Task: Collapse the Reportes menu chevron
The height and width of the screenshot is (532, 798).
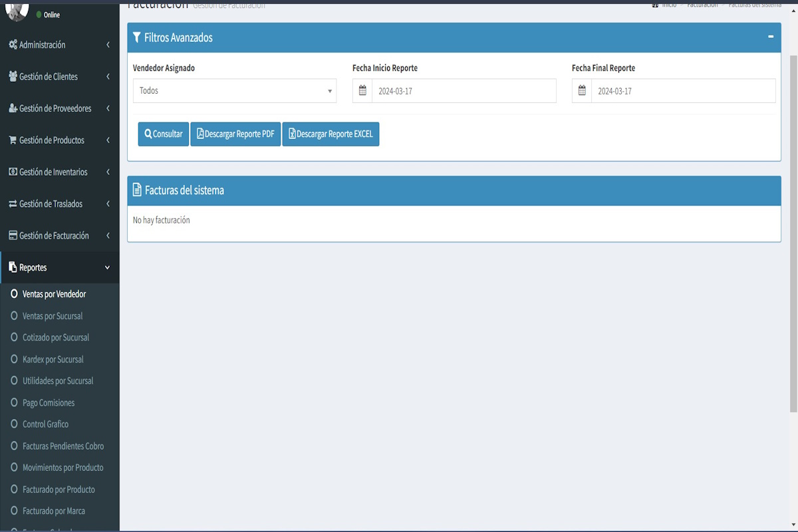Action: coord(108,268)
